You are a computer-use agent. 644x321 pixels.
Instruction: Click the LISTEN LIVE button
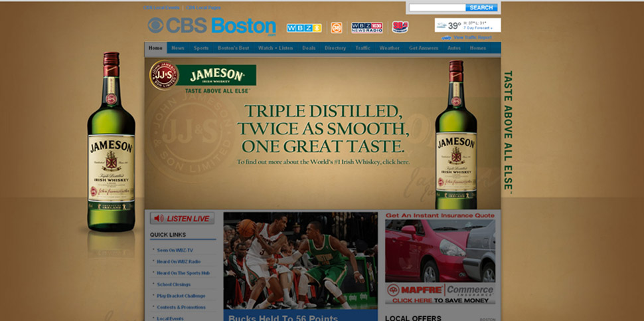[182, 218]
